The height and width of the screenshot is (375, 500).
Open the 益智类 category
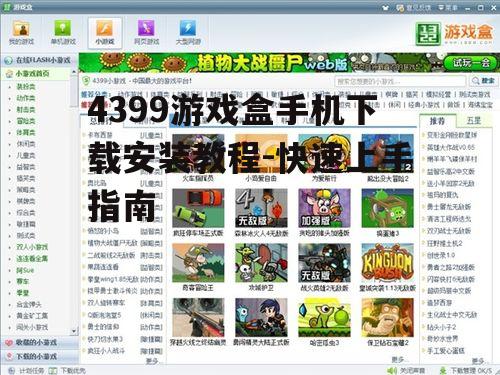click(x=26, y=167)
